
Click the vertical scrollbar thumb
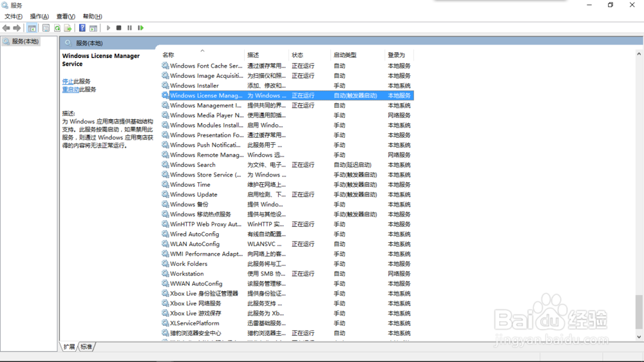[x=639, y=312]
